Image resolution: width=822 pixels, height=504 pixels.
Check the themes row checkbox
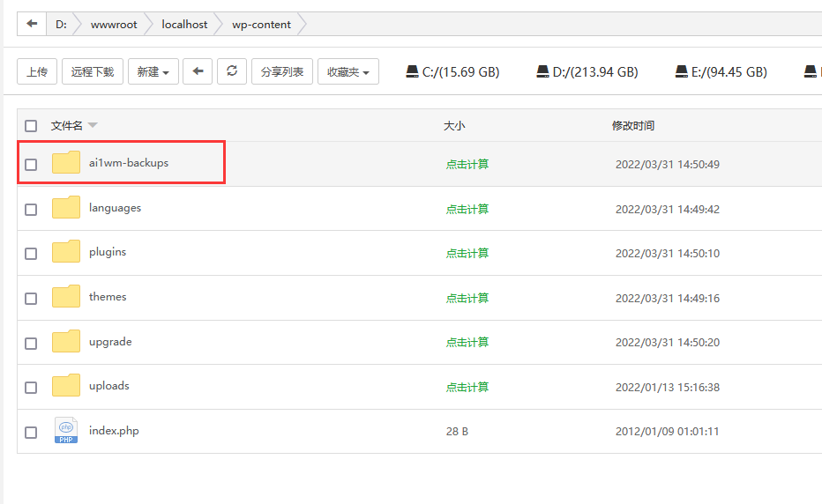click(x=31, y=299)
